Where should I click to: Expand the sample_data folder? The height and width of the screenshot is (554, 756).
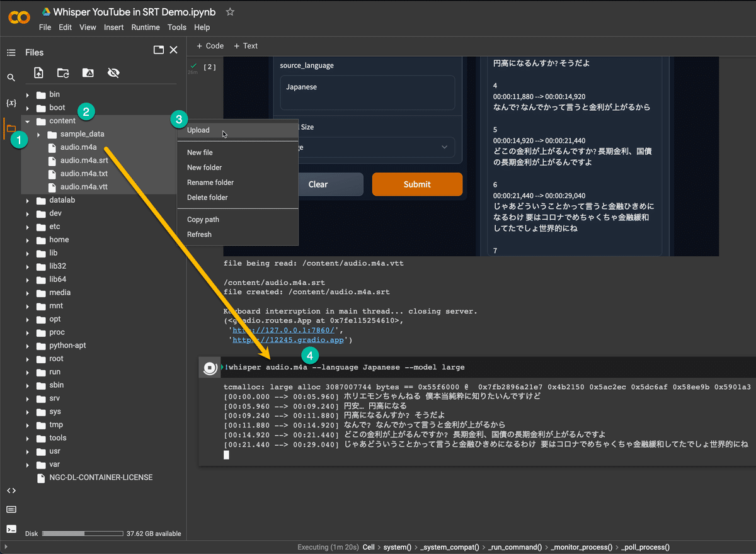click(x=38, y=135)
